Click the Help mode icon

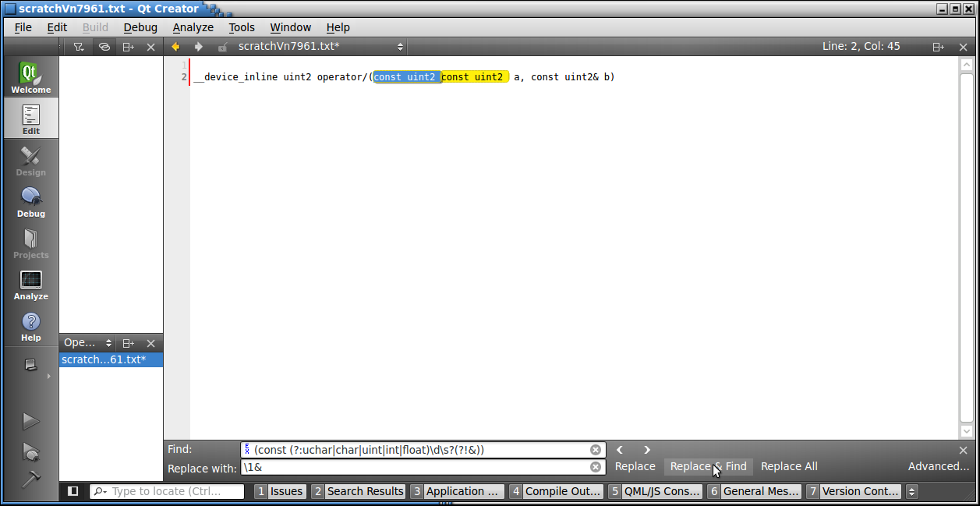[30, 326]
